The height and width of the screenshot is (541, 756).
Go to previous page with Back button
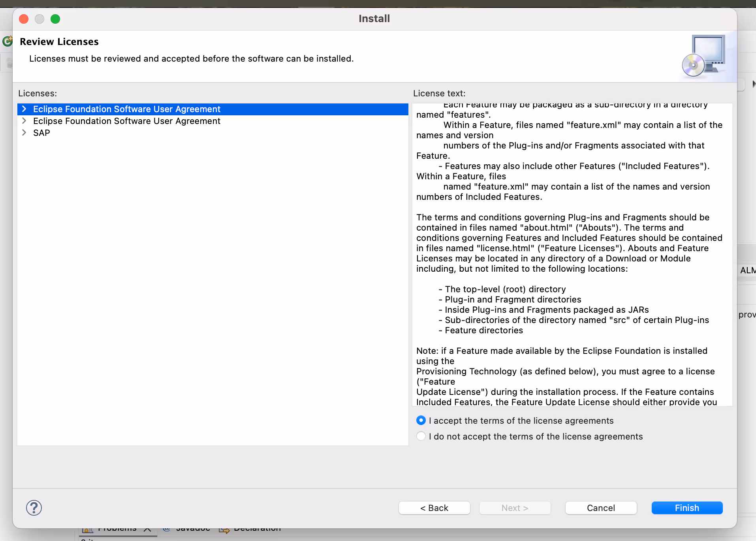tap(434, 508)
